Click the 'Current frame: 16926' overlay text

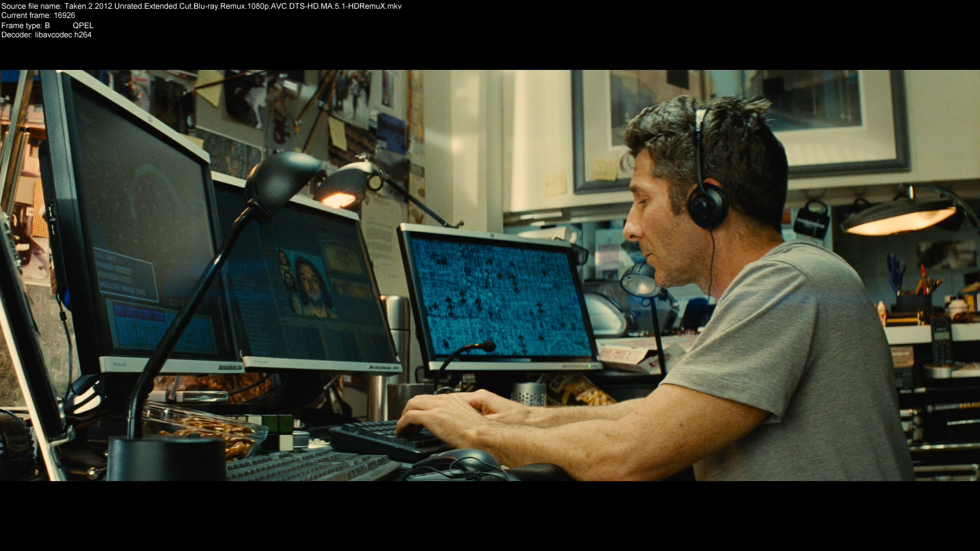[38, 15]
